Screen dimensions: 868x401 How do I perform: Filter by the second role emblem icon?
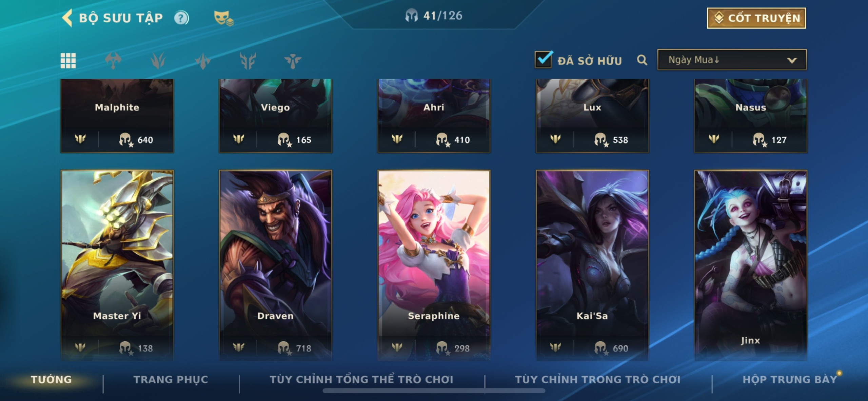tap(158, 61)
